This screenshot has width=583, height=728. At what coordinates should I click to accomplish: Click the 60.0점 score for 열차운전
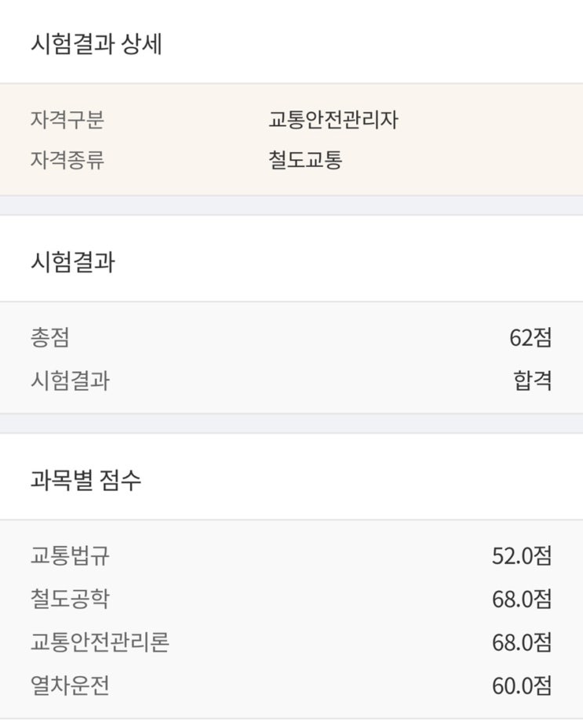[x=522, y=686]
